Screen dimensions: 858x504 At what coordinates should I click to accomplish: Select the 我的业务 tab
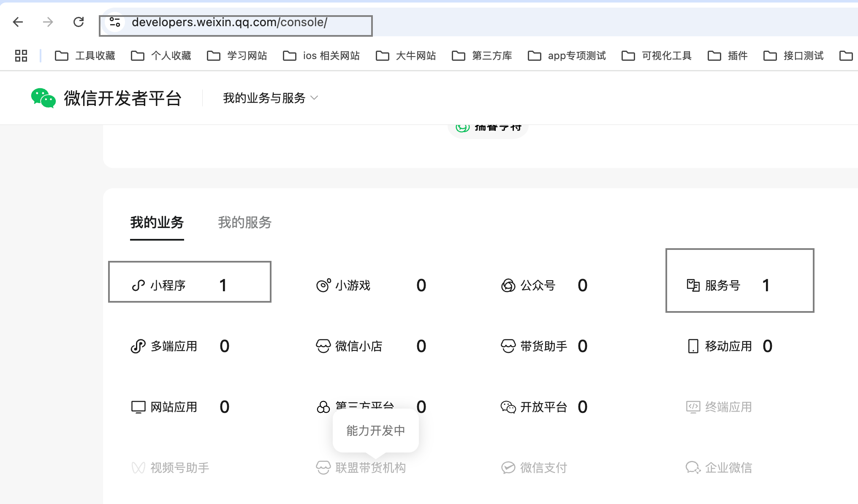pos(157,222)
